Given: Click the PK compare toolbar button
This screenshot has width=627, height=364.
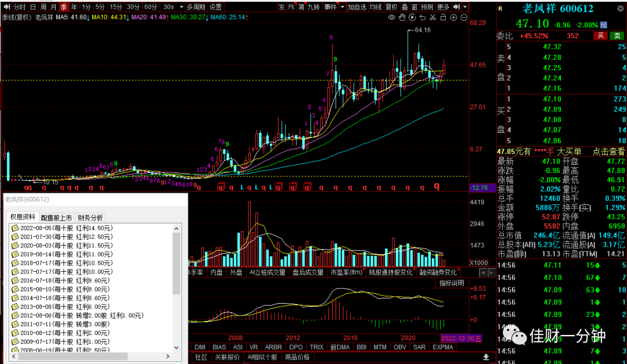Looking at the screenshot, I should click(291, 7).
